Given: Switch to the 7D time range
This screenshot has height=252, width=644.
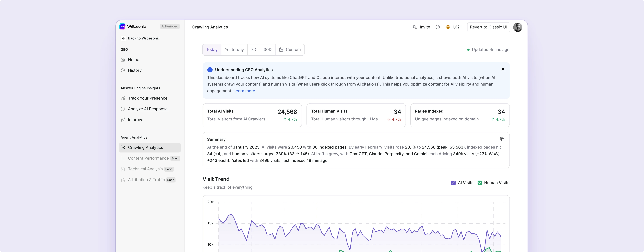Looking at the screenshot, I should 253,49.
